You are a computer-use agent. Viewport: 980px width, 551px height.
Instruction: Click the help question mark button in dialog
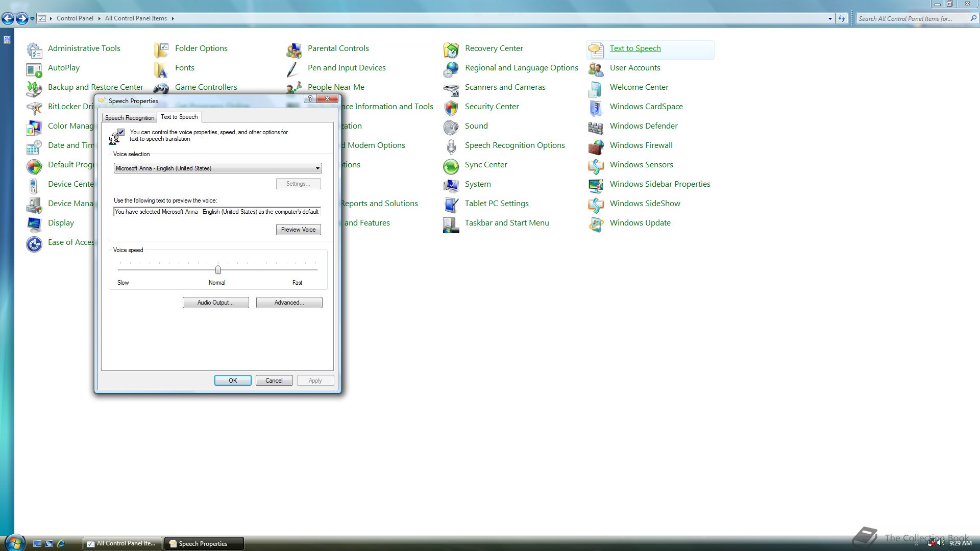(x=310, y=98)
